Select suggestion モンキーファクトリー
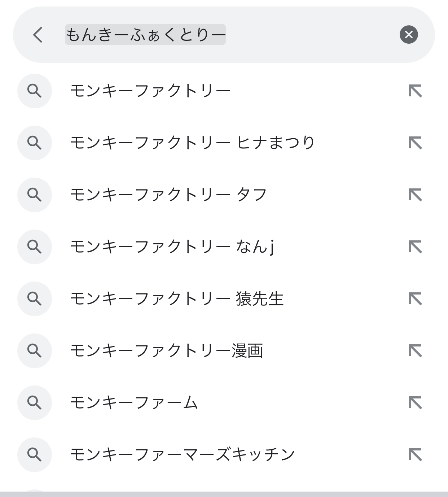The image size is (448, 497). point(224,91)
